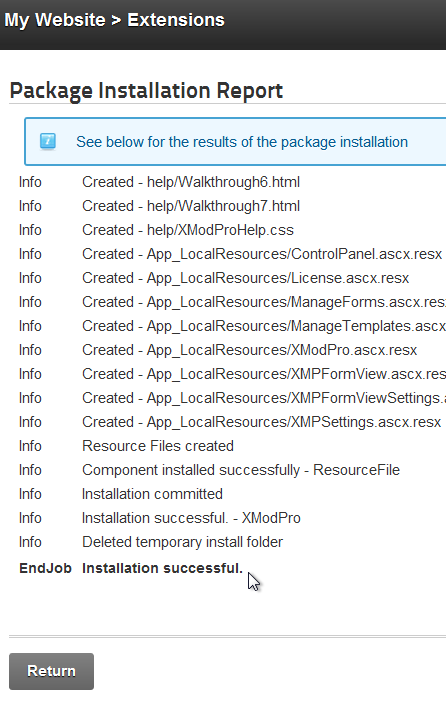Click the XMPFormViewSettings log entry
This screenshot has height=702, width=446.
pos(264,398)
